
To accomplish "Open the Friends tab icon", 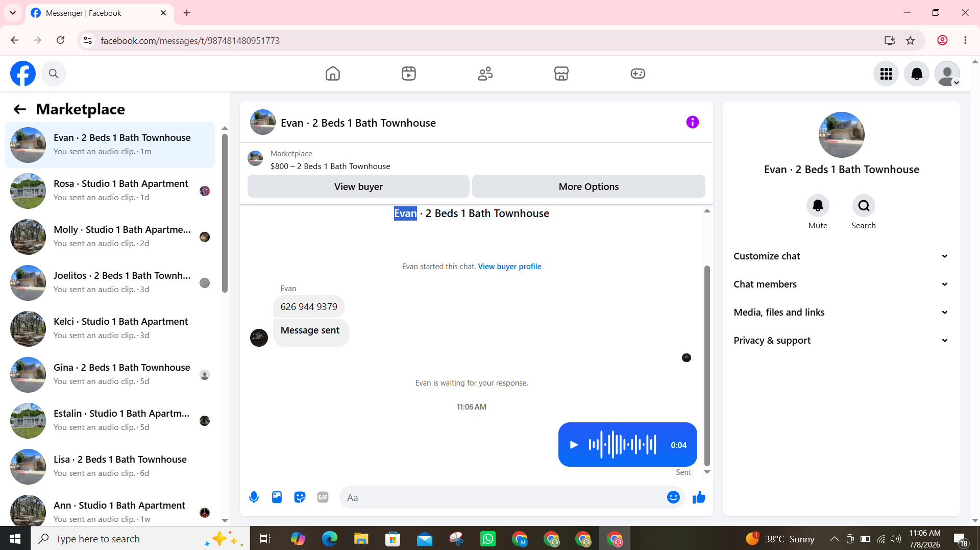I will click(485, 74).
